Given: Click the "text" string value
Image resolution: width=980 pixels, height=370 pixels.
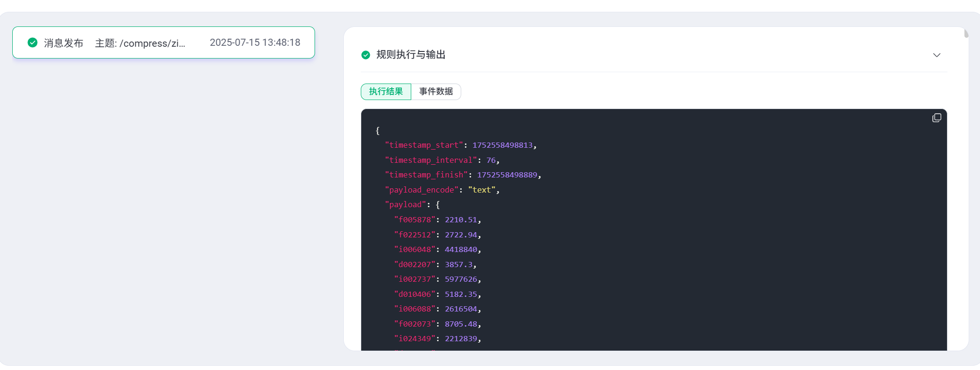Looking at the screenshot, I should 482,190.
